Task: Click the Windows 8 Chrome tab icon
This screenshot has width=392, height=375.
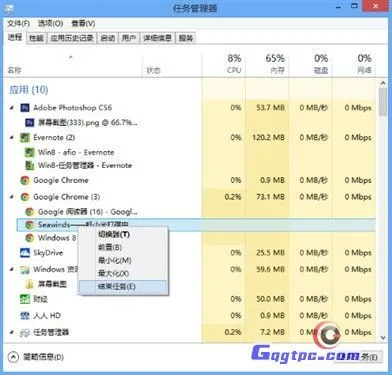Action: 30,238
